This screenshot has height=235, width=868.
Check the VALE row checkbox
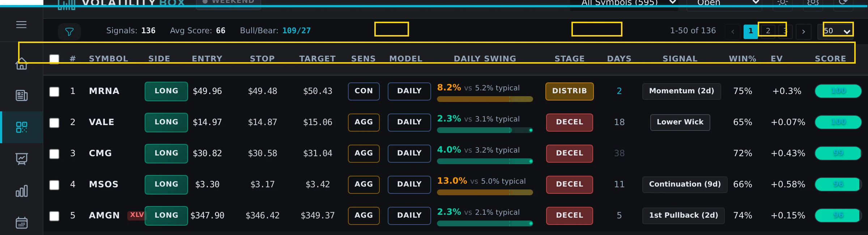(54, 123)
